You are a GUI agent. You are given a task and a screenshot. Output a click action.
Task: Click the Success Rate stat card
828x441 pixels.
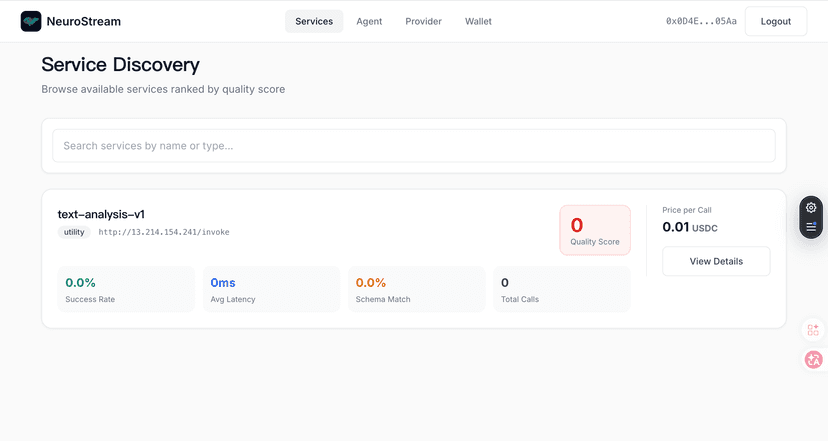(x=126, y=289)
